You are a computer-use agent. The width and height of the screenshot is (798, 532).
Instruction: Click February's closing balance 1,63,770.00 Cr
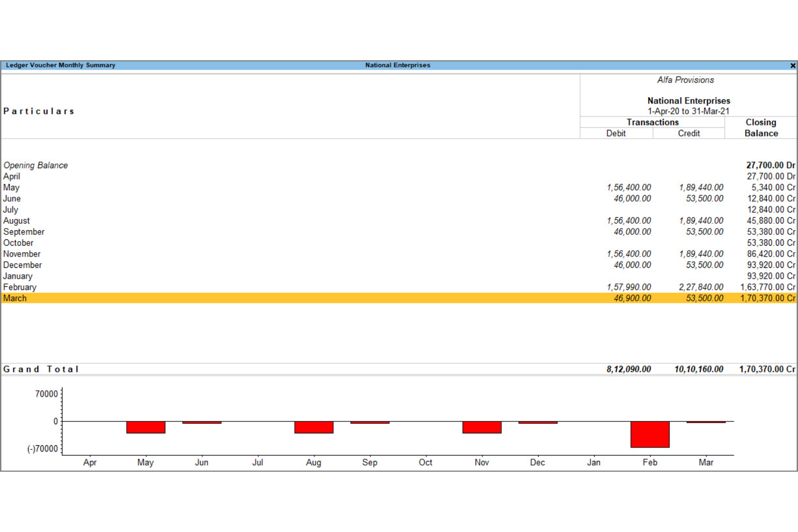point(767,287)
